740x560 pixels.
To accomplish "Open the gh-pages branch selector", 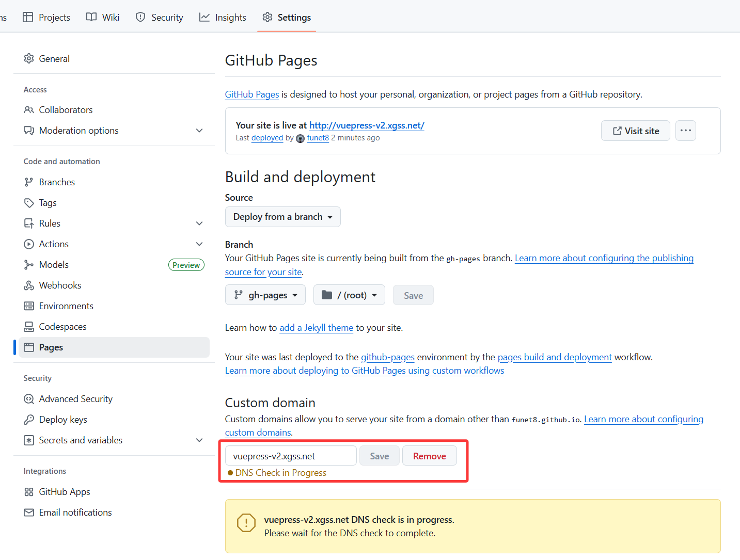I will click(x=265, y=295).
